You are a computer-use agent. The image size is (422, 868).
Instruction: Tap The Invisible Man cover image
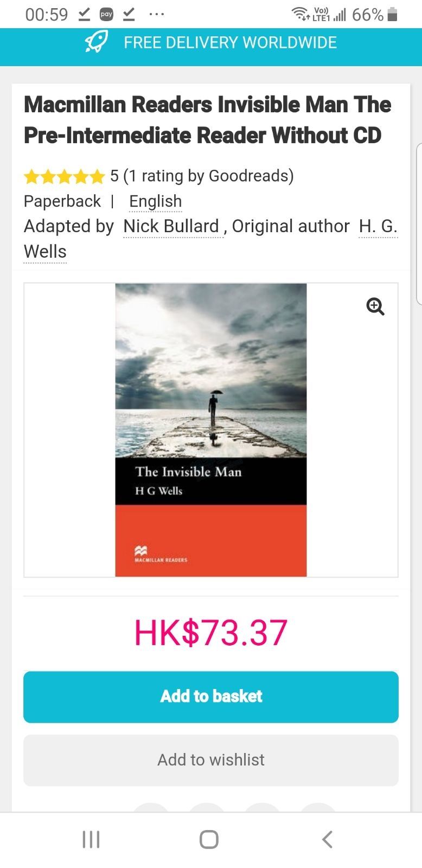pyautogui.click(x=211, y=430)
